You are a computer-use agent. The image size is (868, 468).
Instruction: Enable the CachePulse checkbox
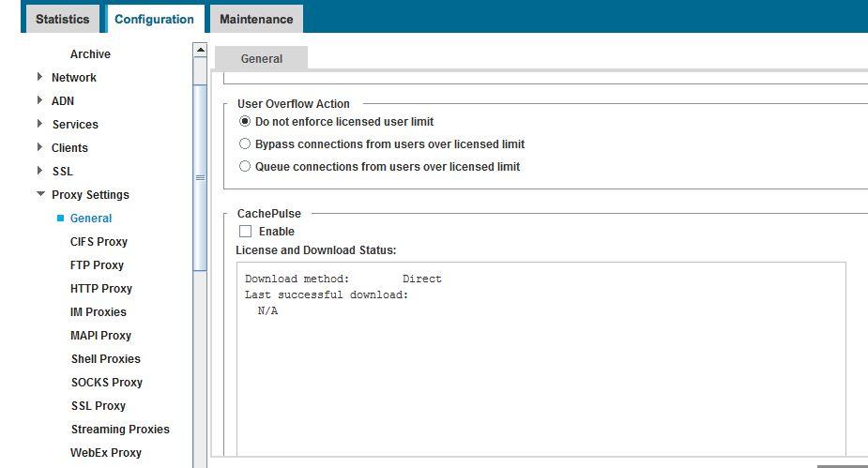(x=245, y=232)
